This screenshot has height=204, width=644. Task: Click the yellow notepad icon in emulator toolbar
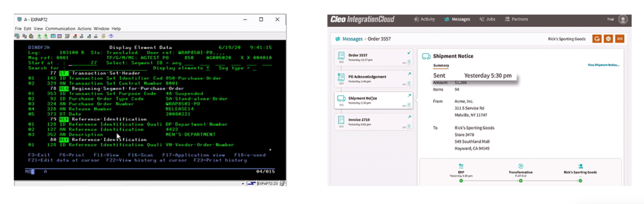coord(103,36)
